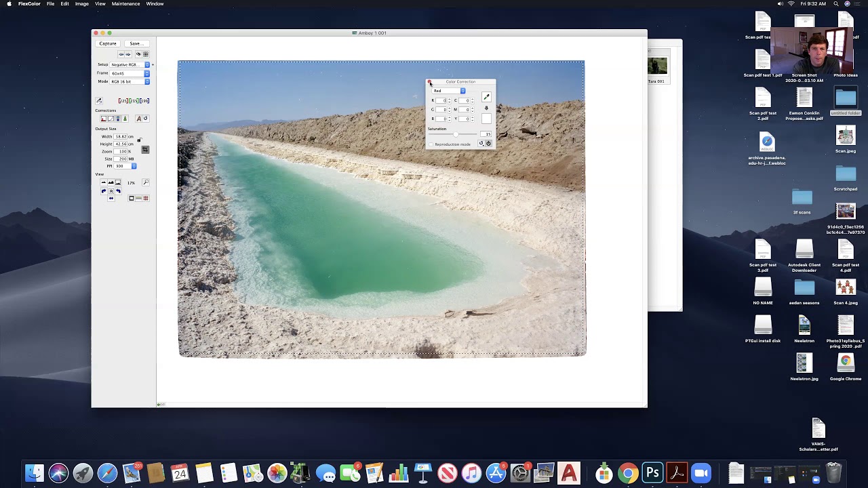Rotate image counter-clockwise with blue arrow
The image size is (868, 488).
click(118, 191)
